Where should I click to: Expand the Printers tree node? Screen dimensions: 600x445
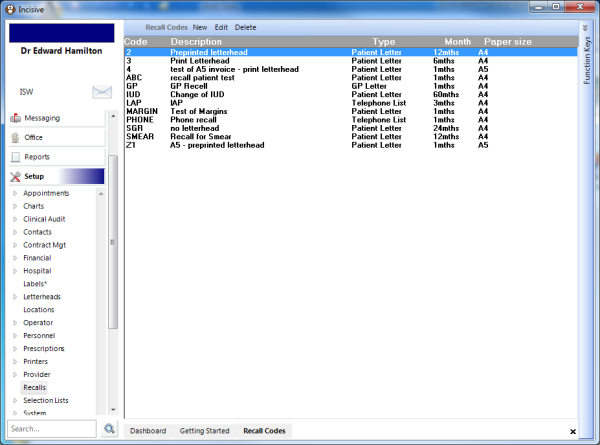coord(15,362)
